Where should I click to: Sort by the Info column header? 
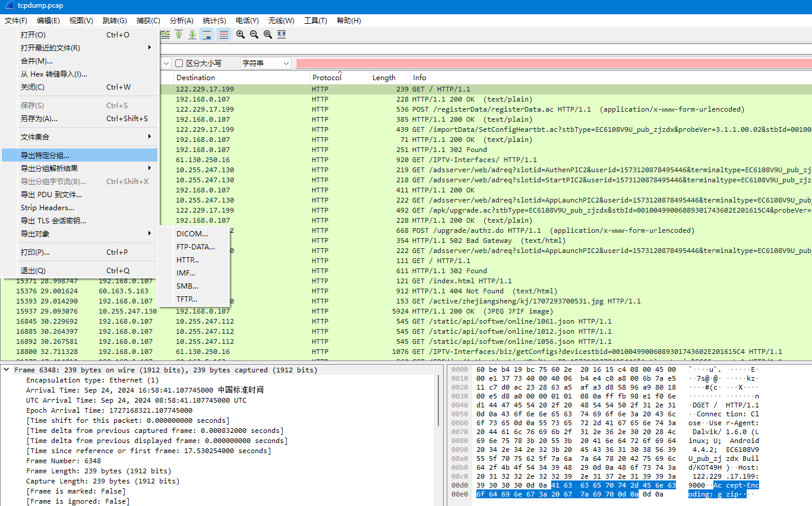pos(611,77)
